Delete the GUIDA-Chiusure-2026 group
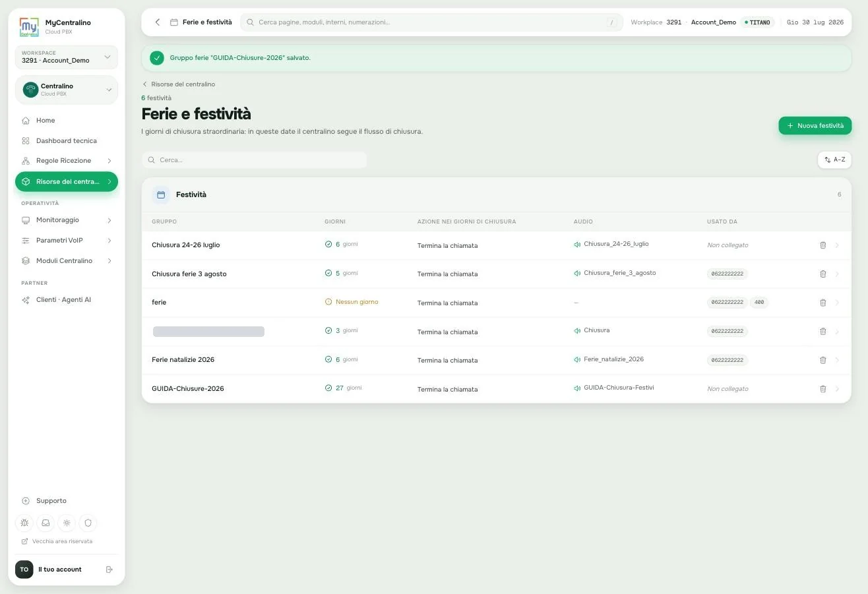 [x=822, y=389]
